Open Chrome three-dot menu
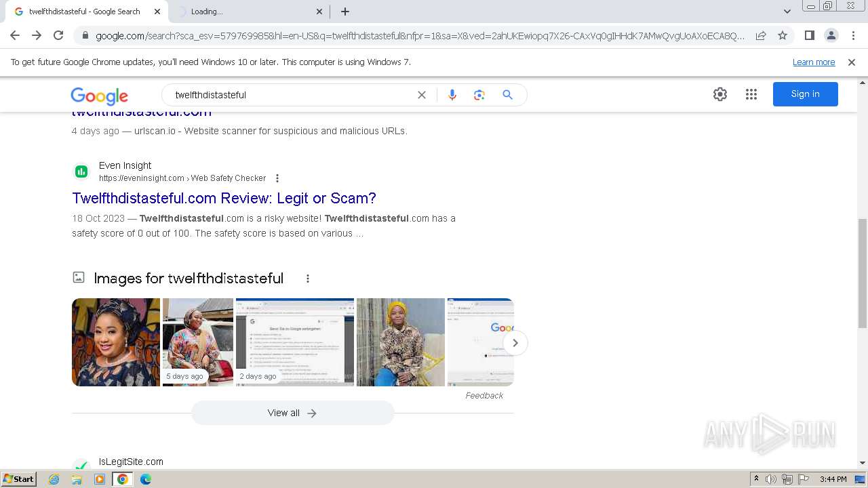The image size is (868, 488). (853, 35)
